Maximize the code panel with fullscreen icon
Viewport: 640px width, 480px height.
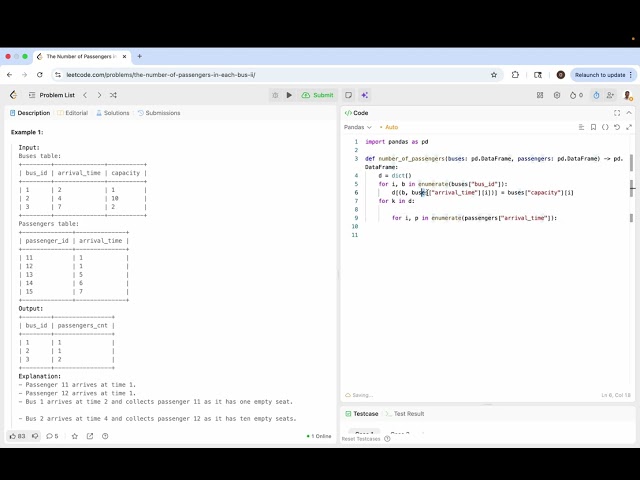pos(617,113)
